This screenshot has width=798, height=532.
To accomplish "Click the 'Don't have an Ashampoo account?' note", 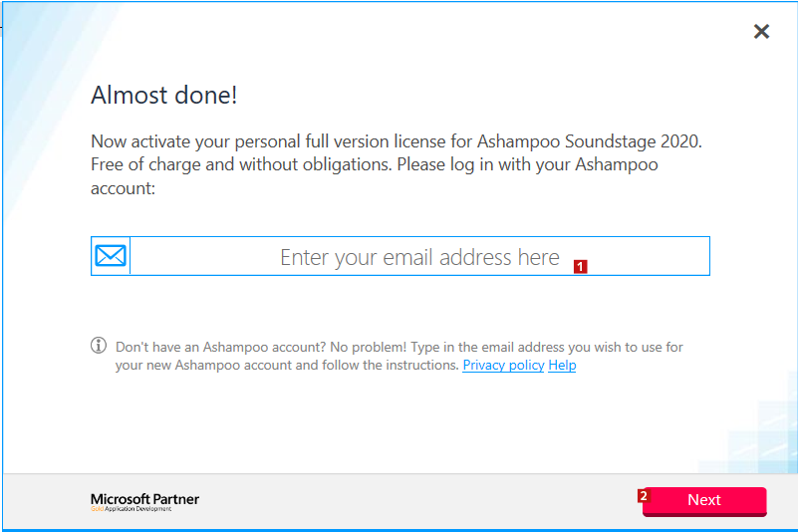I will click(x=220, y=347).
